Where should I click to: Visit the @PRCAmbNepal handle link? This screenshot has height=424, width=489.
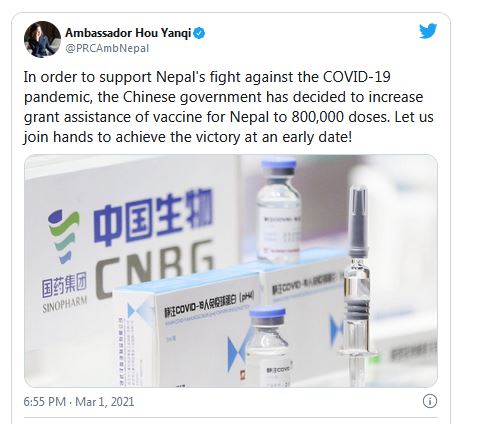[x=107, y=48]
